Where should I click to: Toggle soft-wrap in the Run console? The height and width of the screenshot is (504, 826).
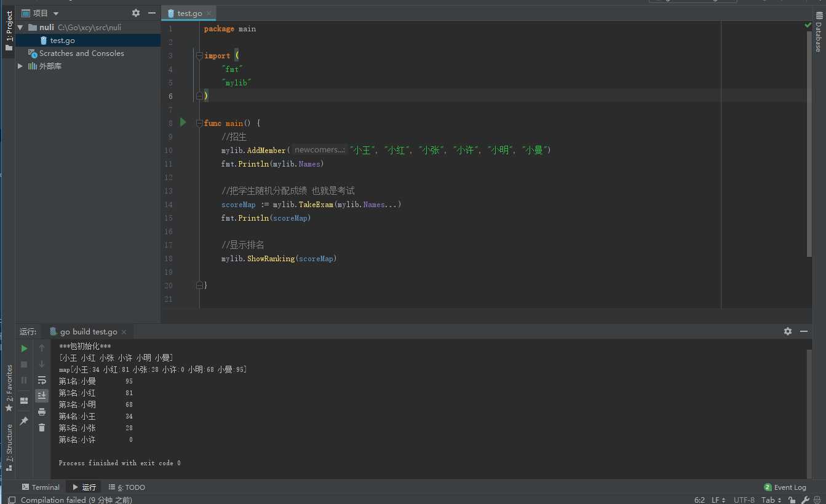click(42, 380)
